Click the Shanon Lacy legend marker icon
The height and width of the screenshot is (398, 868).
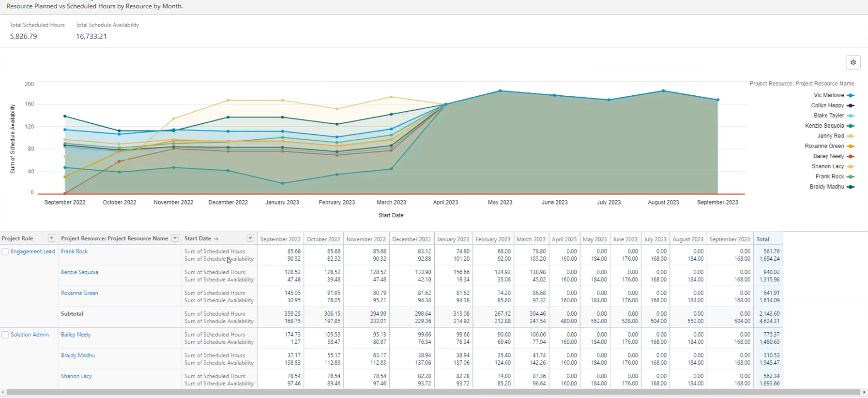851,167
